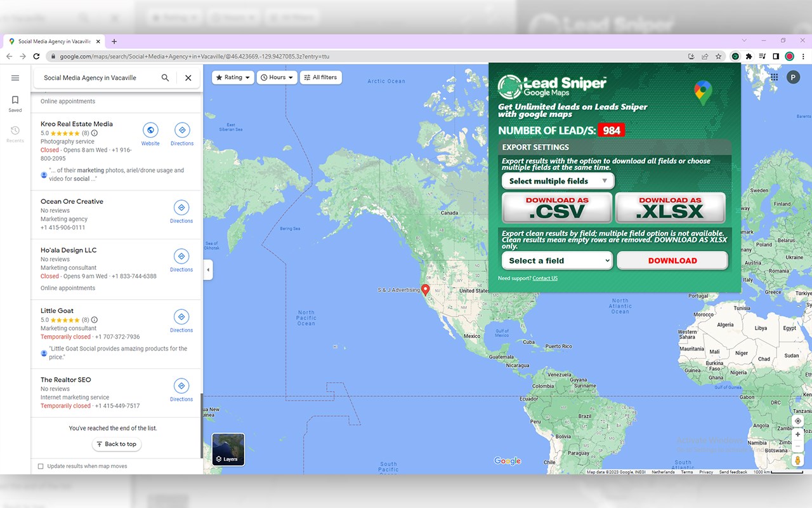Close the Social Media Agency browser tab

98,41
